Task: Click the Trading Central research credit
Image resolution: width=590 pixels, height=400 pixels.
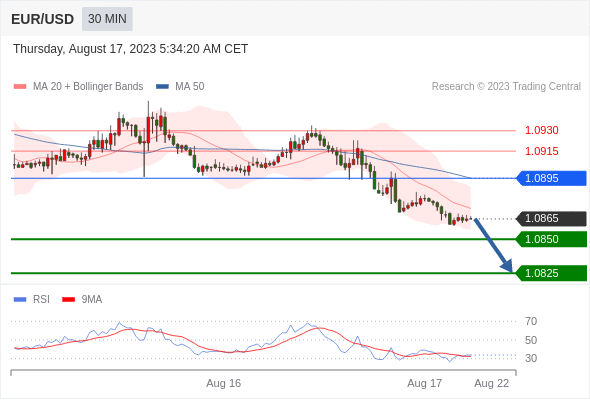Action: coord(506,87)
